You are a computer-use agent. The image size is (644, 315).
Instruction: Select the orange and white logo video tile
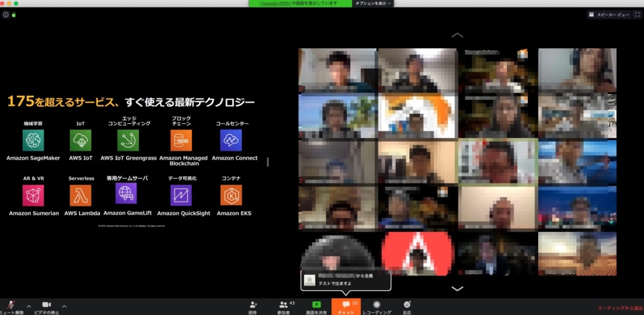(x=418, y=116)
